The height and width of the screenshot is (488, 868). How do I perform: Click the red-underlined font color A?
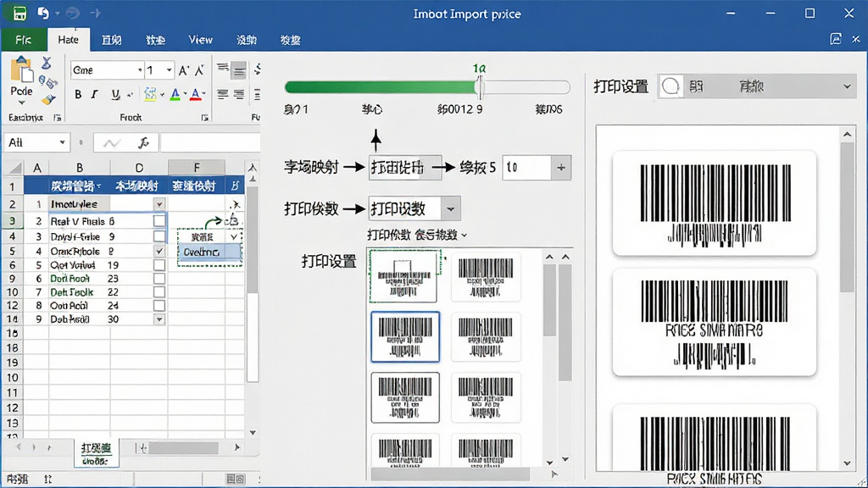(x=195, y=95)
